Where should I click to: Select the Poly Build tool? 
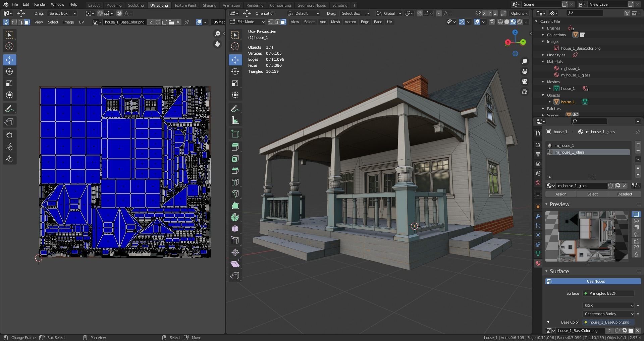tap(235, 206)
